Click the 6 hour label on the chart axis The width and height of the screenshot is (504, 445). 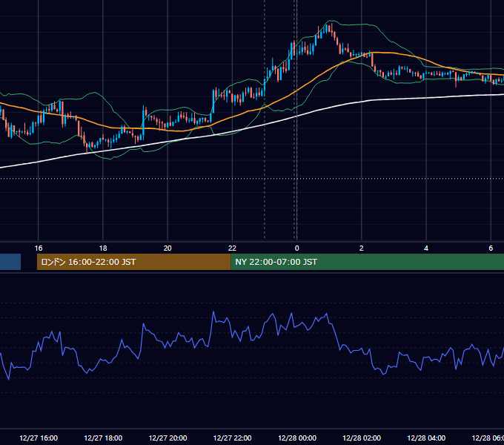pyautogui.click(x=491, y=248)
